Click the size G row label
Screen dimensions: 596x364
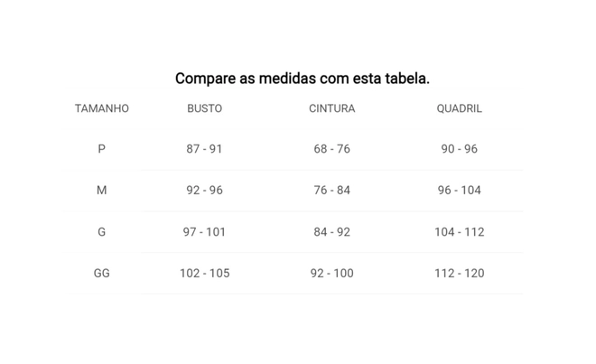101,232
